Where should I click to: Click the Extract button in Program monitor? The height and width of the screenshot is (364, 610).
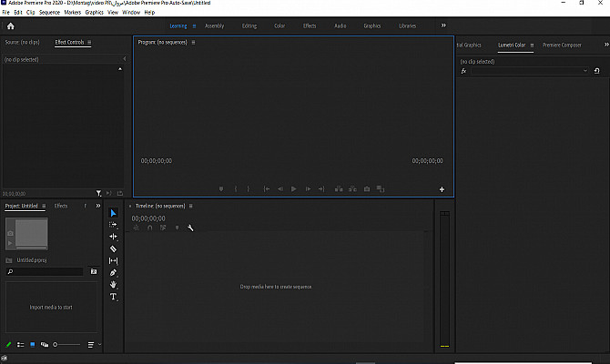pos(352,189)
